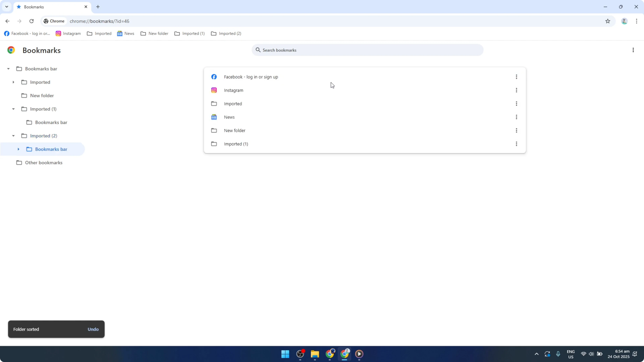This screenshot has width=644, height=362.
Task: Expand the Imported folder in the sidebar
Action: pos(14,82)
